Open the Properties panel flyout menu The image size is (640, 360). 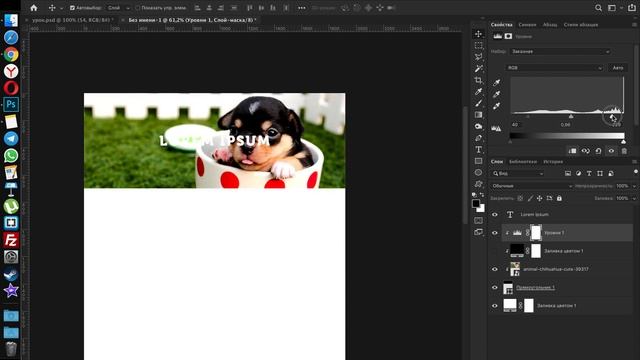[x=634, y=24]
